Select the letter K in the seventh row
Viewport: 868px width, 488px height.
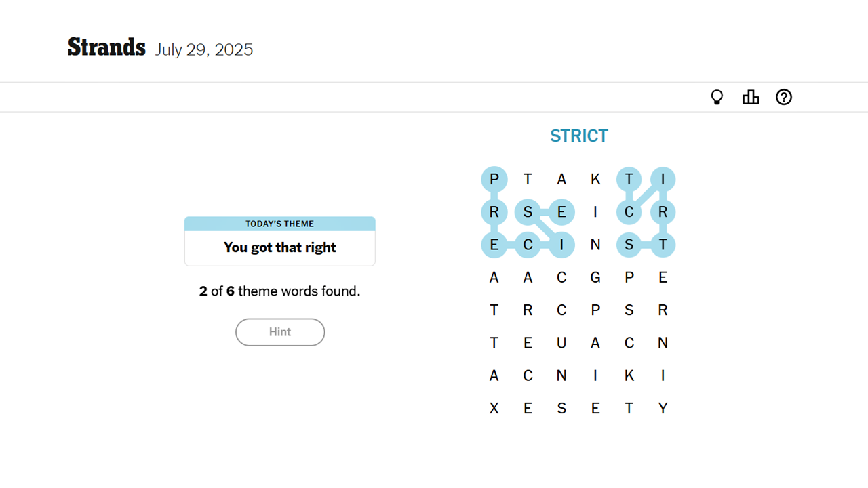tap(629, 375)
